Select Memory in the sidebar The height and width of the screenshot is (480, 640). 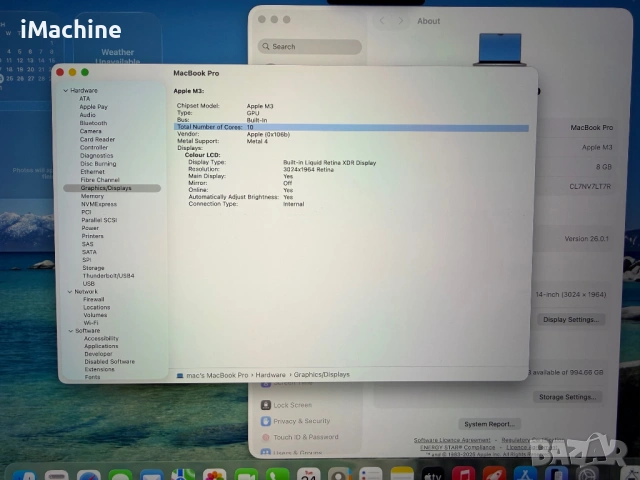(92, 196)
